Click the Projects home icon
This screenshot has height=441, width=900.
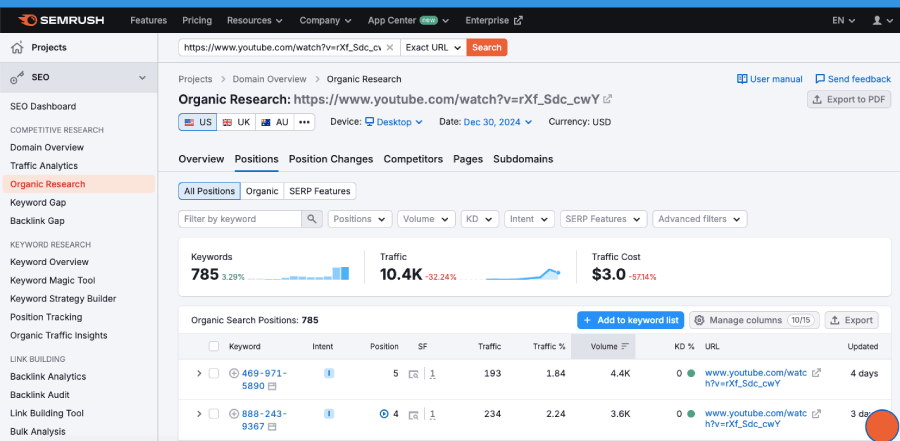pyautogui.click(x=17, y=47)
